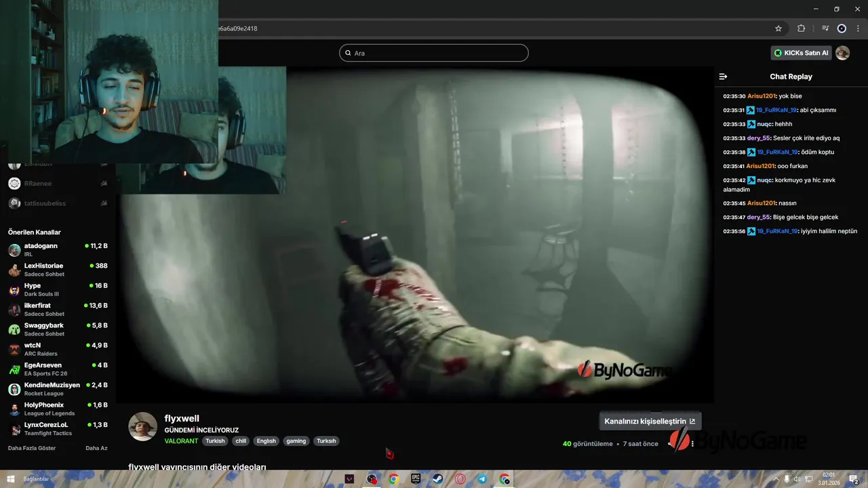
Task: Select the Turkish tag
Action: point(215,441)
